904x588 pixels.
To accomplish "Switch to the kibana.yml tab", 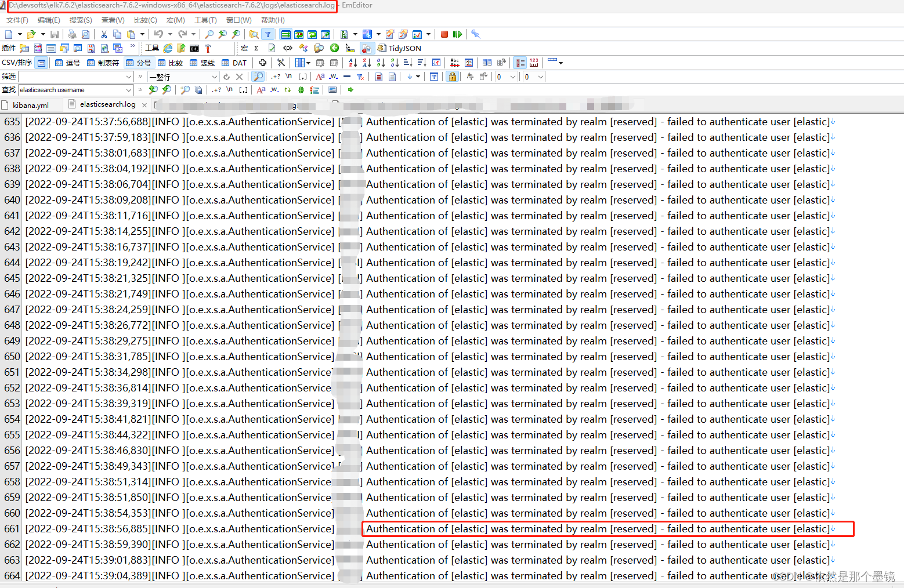I will click(31, 105).
